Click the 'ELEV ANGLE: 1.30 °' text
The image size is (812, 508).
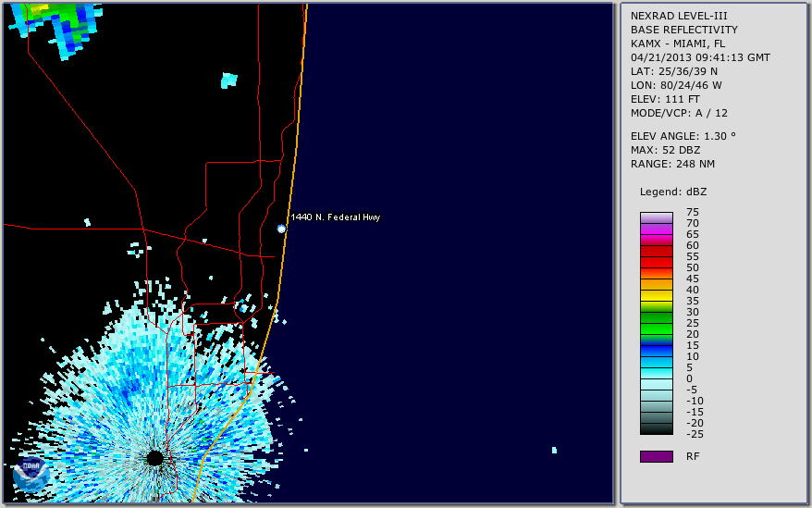click(683, 136)
